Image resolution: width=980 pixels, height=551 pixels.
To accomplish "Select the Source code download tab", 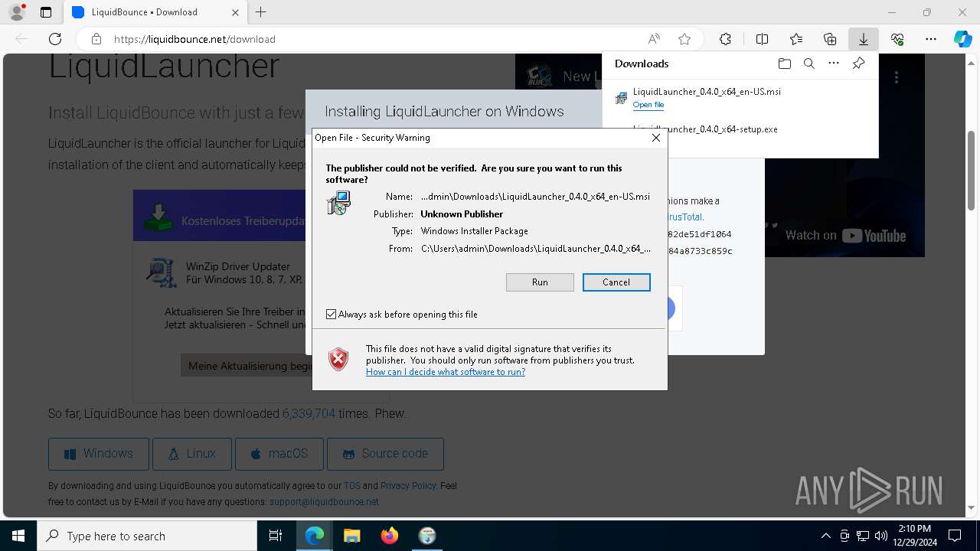I will (385, 454).
